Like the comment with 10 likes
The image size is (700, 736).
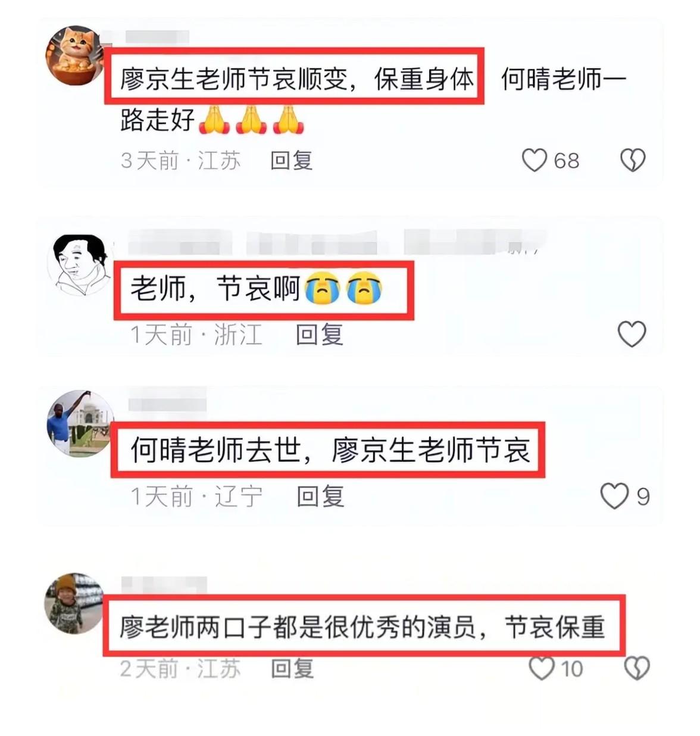[x=542, y=668]
